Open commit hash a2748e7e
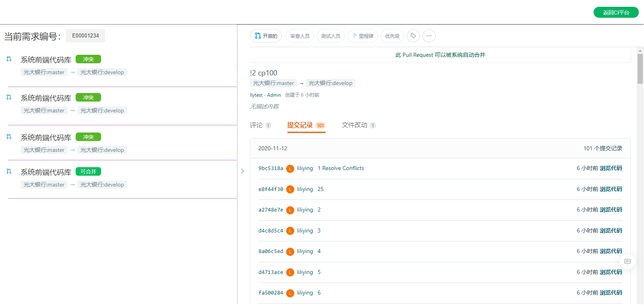 pos(270,210)
